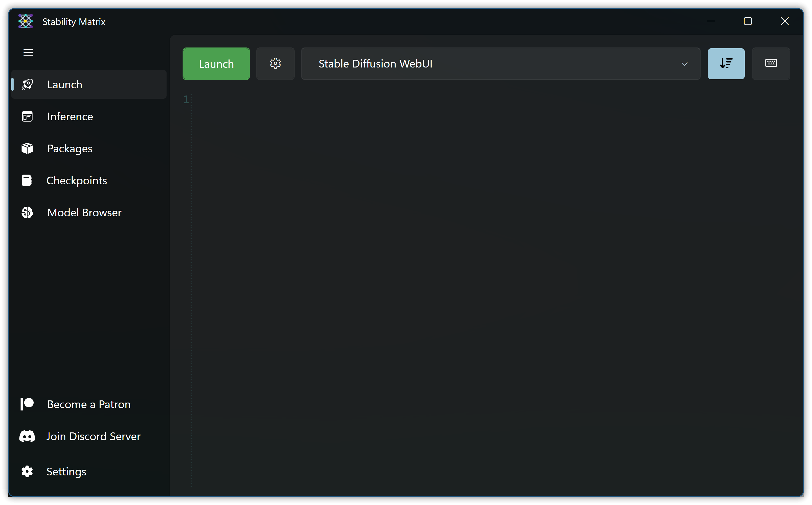Click the Discord logo icon
Image resolution: width=812 pixels, height=505 pixels.
pos(27,436)
